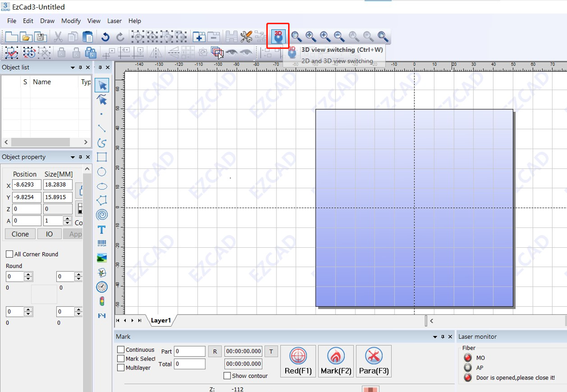Enable the Continuous checkbox
The width and height of the screenshot is (567, 392).
[121, 350]
